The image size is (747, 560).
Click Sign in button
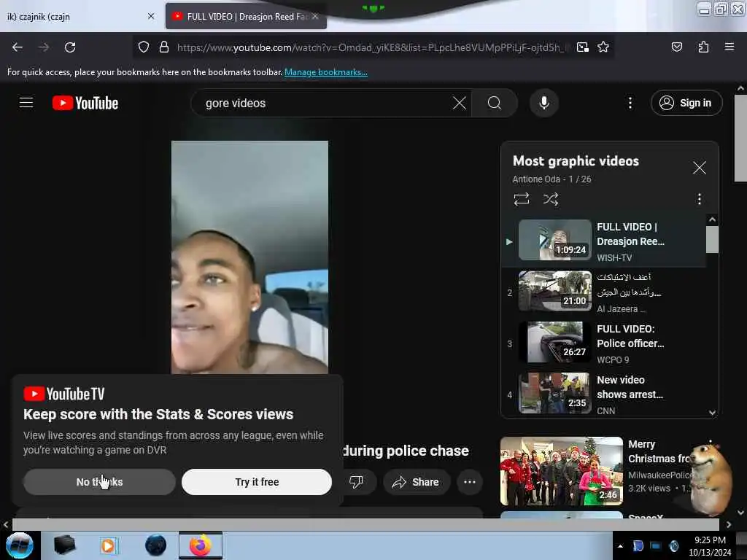pyautogui.click(x=686, y=103)
